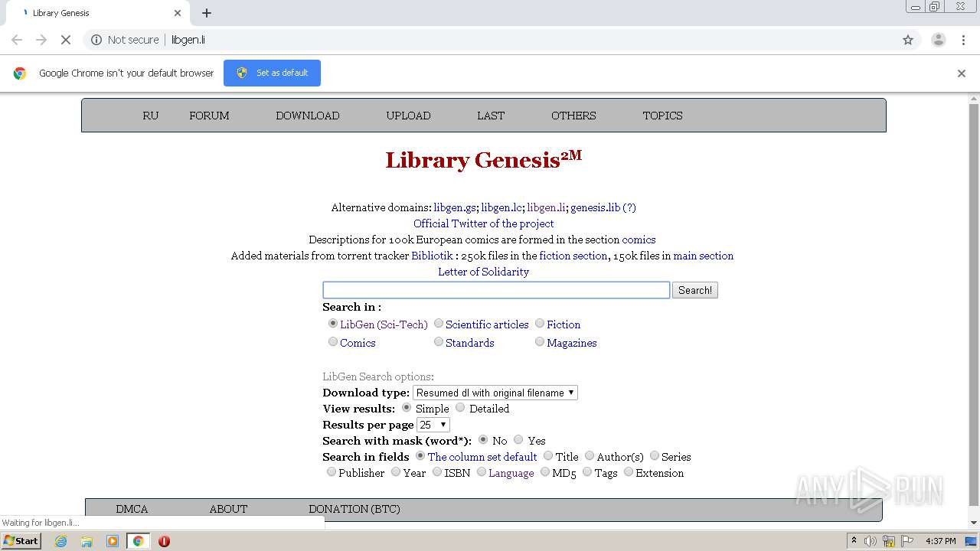Search in Publisher field radio
This screenshot has width=980, height=551.
pos(332,472)
